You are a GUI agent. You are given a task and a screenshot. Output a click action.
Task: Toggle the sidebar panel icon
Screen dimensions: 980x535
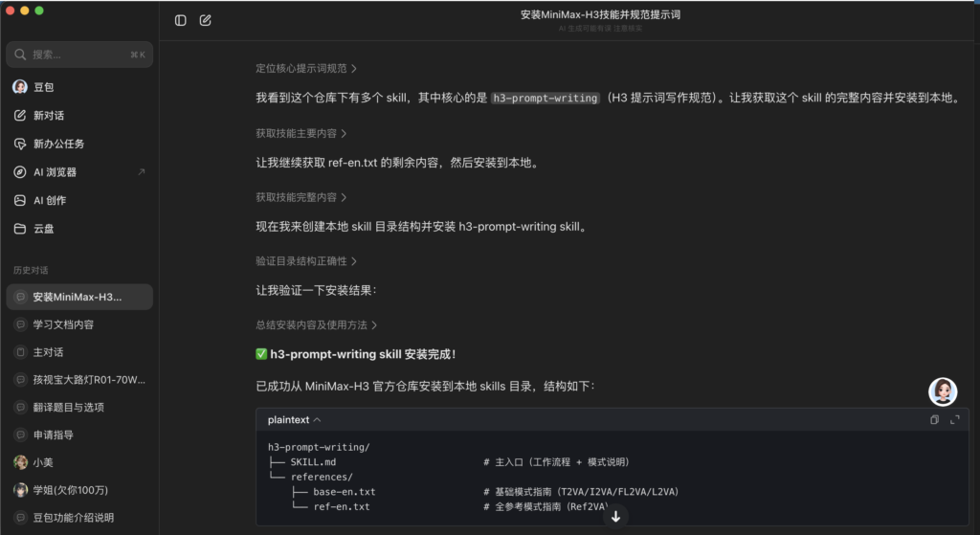click(x=181, y=21)
